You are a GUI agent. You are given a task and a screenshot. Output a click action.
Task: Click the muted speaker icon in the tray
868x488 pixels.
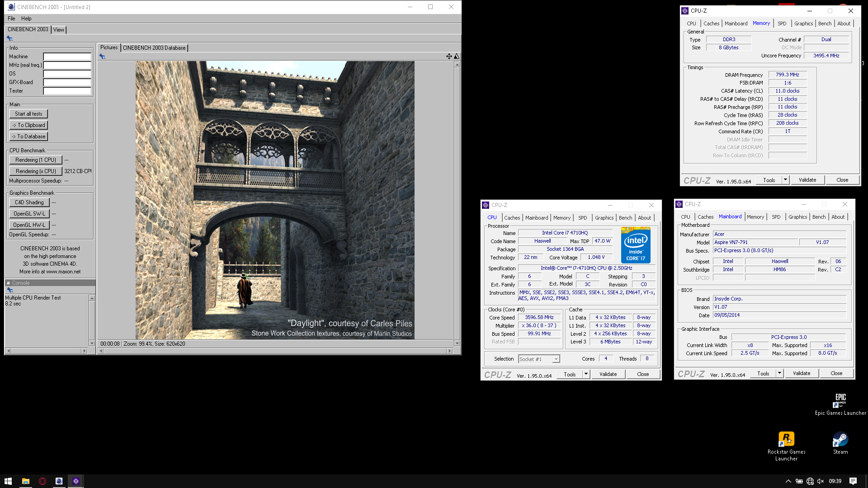(x=821, y=481)
